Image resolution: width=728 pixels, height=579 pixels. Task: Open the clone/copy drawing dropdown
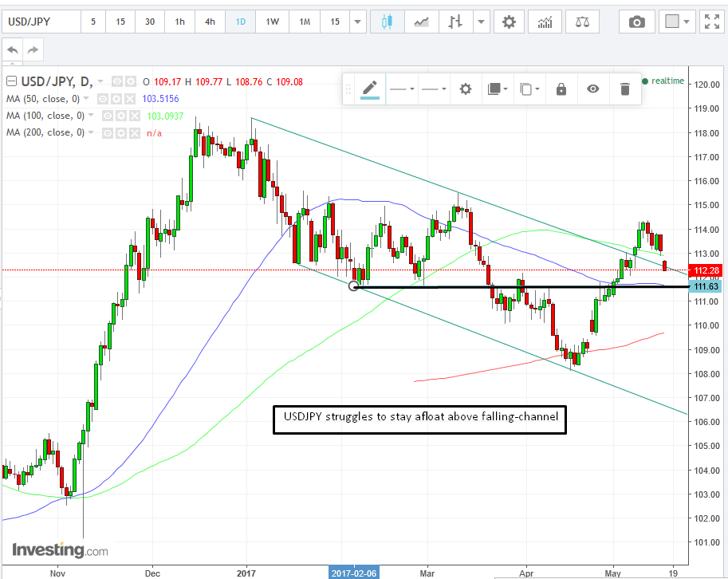tap(529, 89)
